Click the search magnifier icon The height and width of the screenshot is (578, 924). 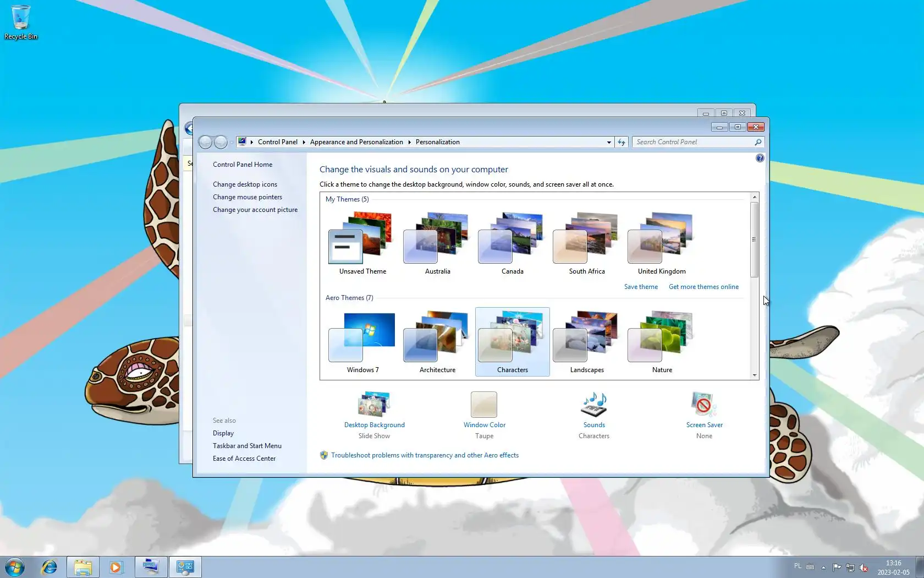(758, 142)
